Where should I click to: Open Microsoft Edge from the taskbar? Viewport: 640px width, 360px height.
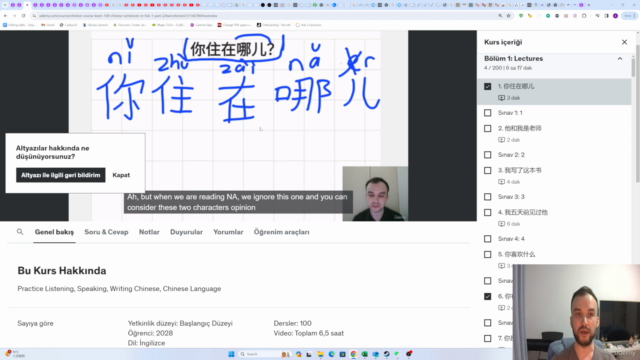331,354
